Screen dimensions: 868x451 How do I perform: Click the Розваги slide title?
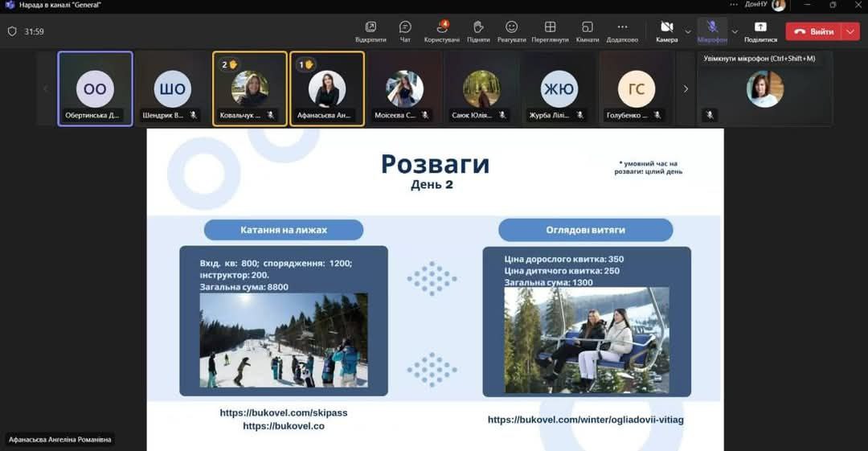click(435, 164)
